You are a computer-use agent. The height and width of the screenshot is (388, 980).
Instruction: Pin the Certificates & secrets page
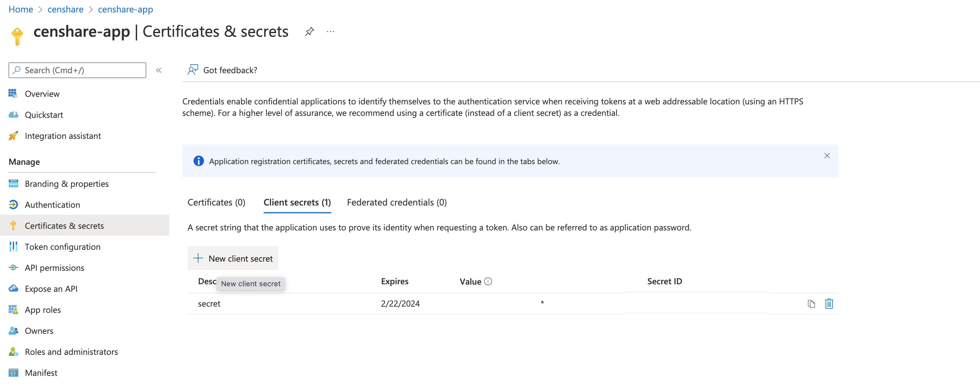click(309, 32)
